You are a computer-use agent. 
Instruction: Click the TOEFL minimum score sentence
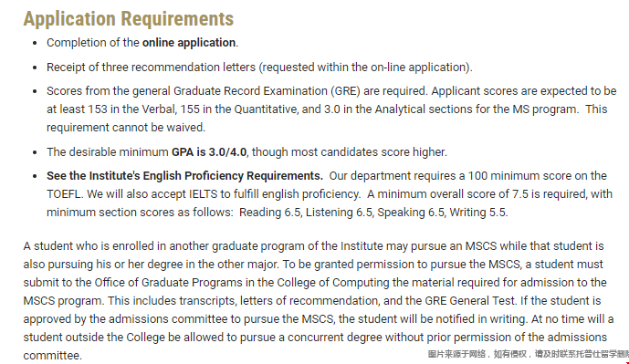click(x=467, y=176)
